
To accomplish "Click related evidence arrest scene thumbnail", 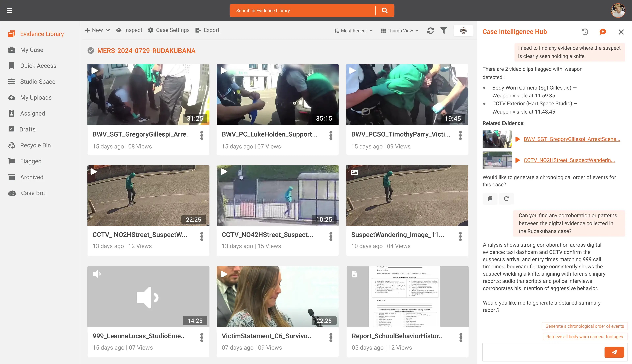I will point(497,139).
